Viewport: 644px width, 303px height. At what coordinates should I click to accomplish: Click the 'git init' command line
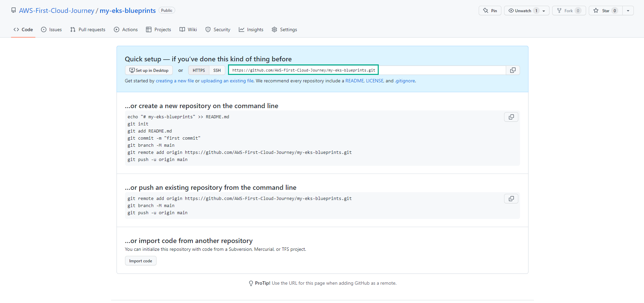click(138, 124)
